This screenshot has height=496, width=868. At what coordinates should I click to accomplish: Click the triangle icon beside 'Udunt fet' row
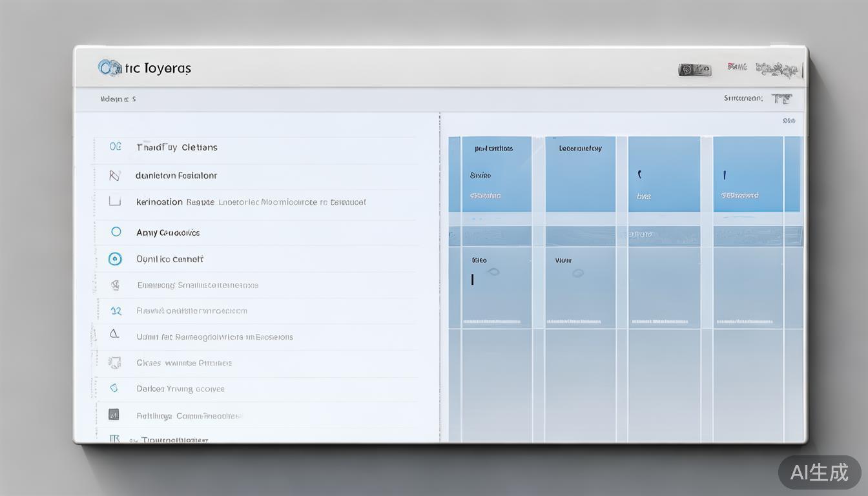[114, 334]
